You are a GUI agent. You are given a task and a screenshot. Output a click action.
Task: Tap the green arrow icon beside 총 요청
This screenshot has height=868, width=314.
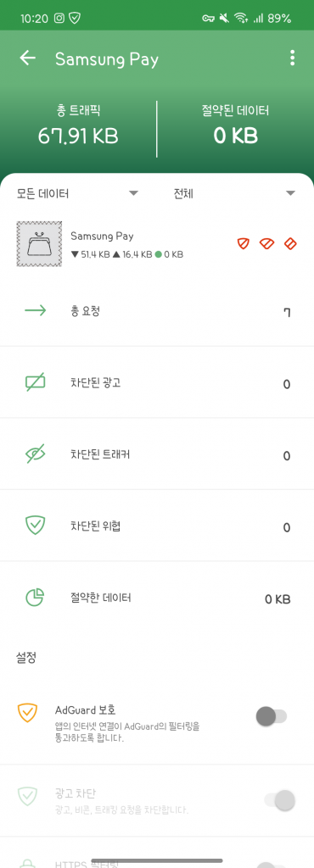pyautogui.click(x=36, y=310)
